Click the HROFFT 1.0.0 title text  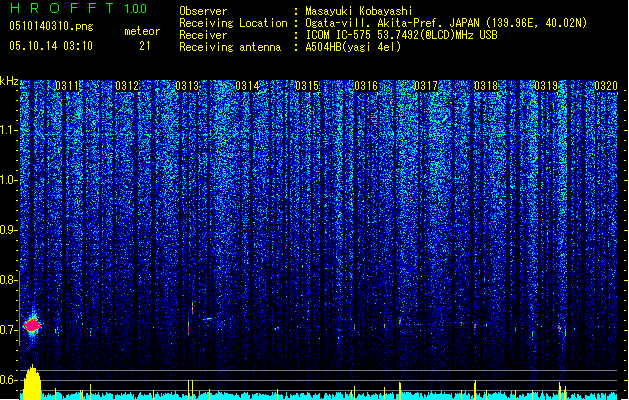pyautogui.click(x=79, y=8)
